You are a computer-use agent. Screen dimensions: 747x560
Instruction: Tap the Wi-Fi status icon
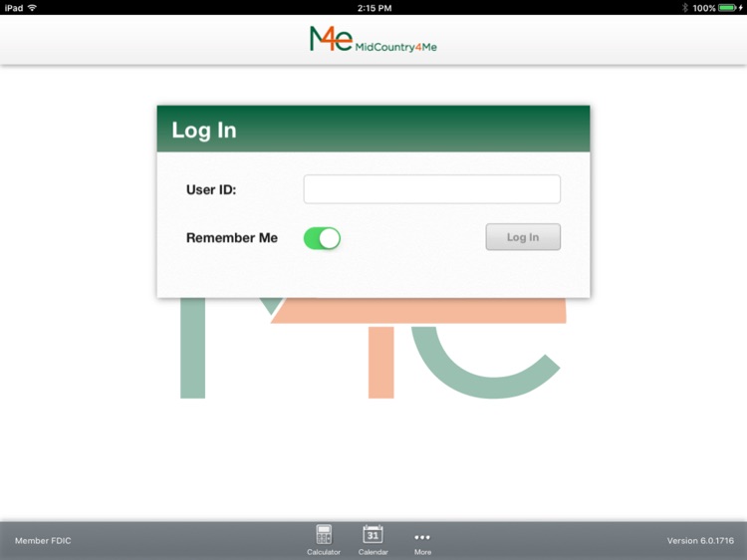pyautogui.click(x=33, y=8)
